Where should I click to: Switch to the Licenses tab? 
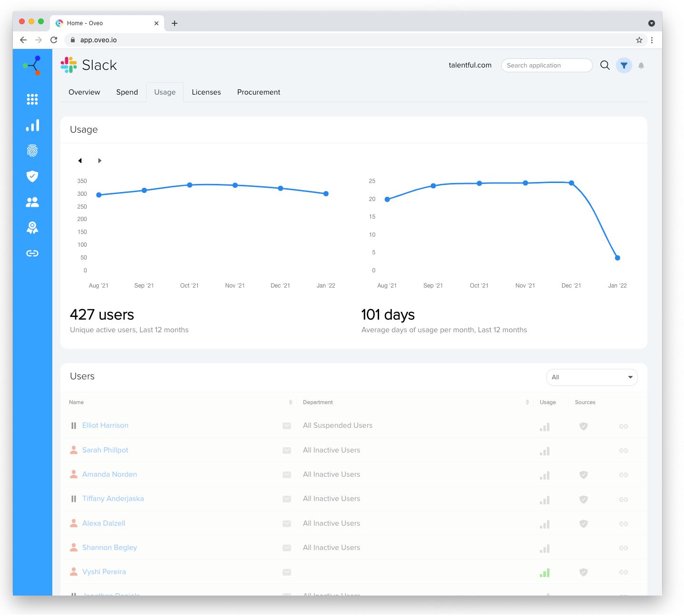(x=206, y=92)
